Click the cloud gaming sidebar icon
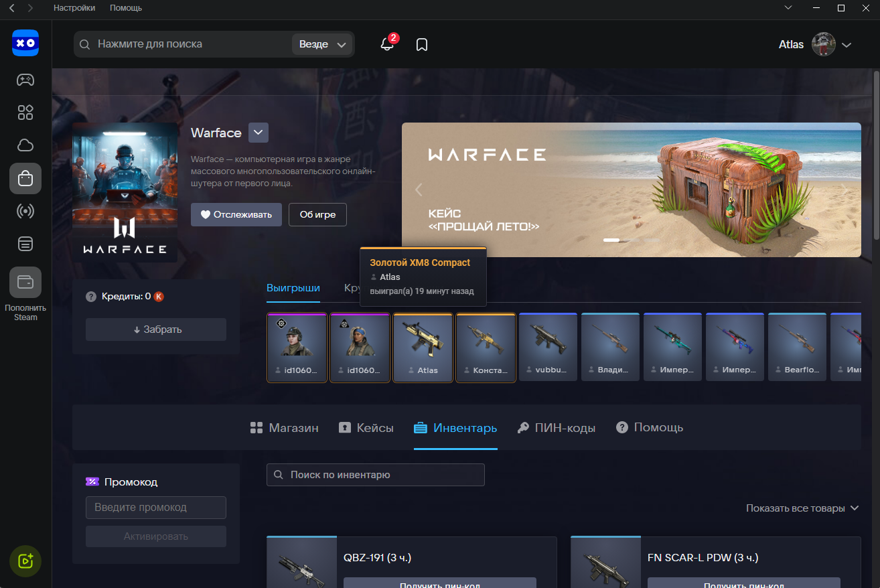The height and width of the screenshot is (588, 880). 25,145
